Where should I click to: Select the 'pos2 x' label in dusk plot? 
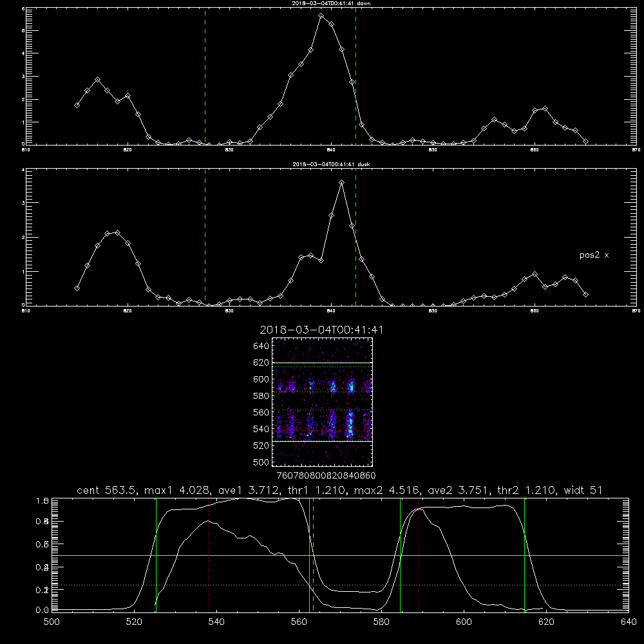pyautogui.click(x=594, y=255)
